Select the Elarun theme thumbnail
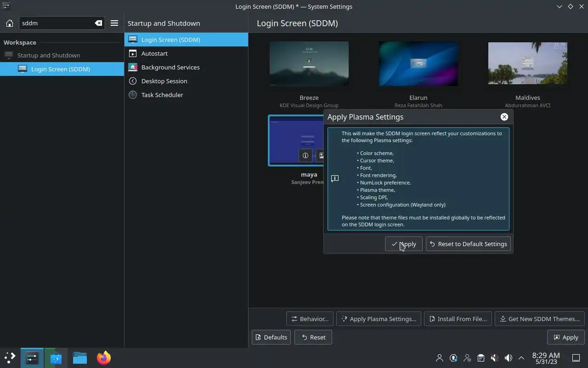This screenshot has width=588, height=368. click(x=418, y=63)
